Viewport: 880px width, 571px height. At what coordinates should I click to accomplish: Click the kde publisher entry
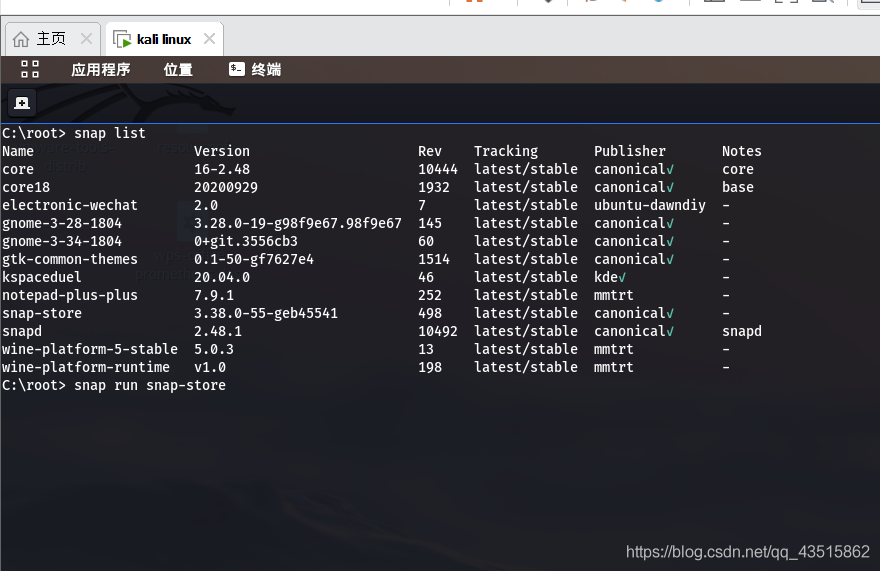pos(609,277)
